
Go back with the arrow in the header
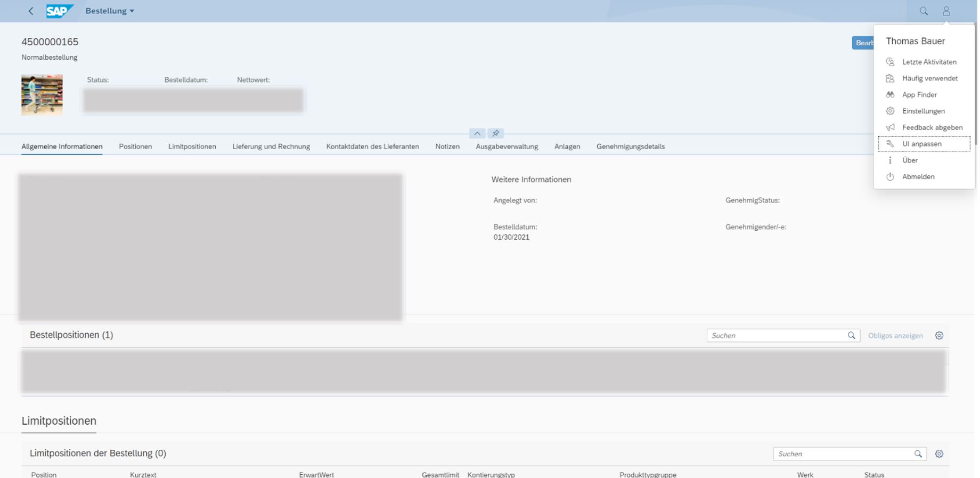point(31,11)
